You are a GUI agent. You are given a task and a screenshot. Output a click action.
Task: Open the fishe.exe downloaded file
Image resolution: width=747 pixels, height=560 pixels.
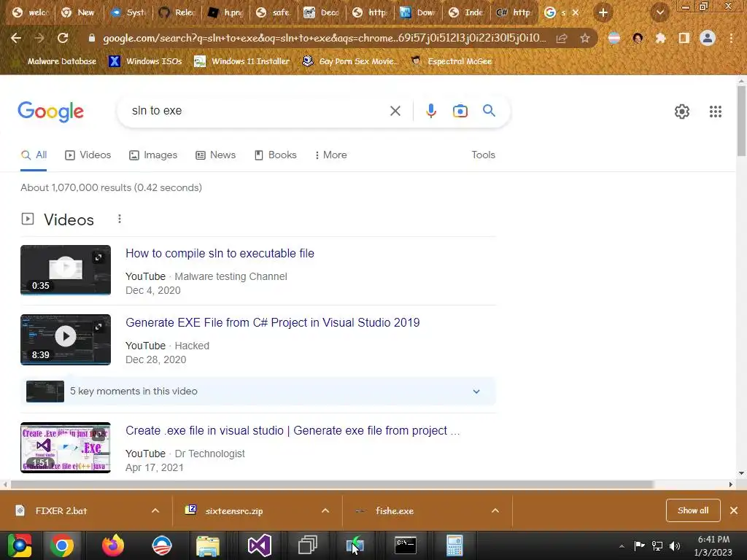point(395,510)
